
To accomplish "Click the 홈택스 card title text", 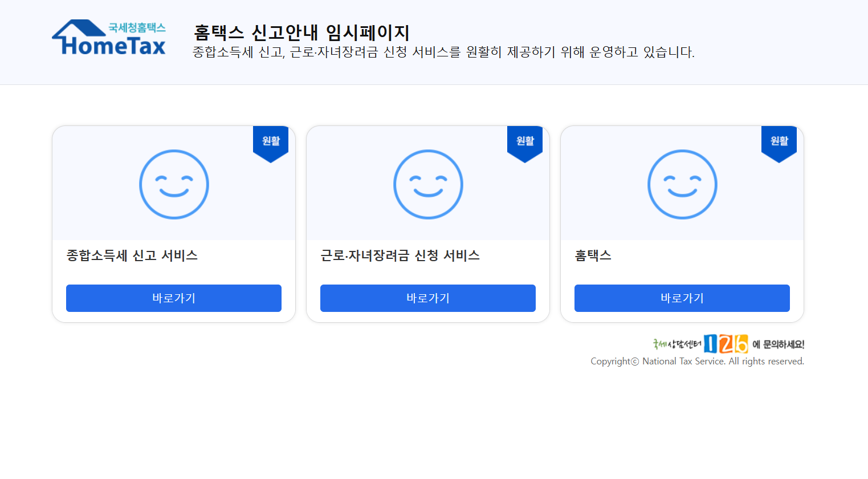I will (593, 255).
